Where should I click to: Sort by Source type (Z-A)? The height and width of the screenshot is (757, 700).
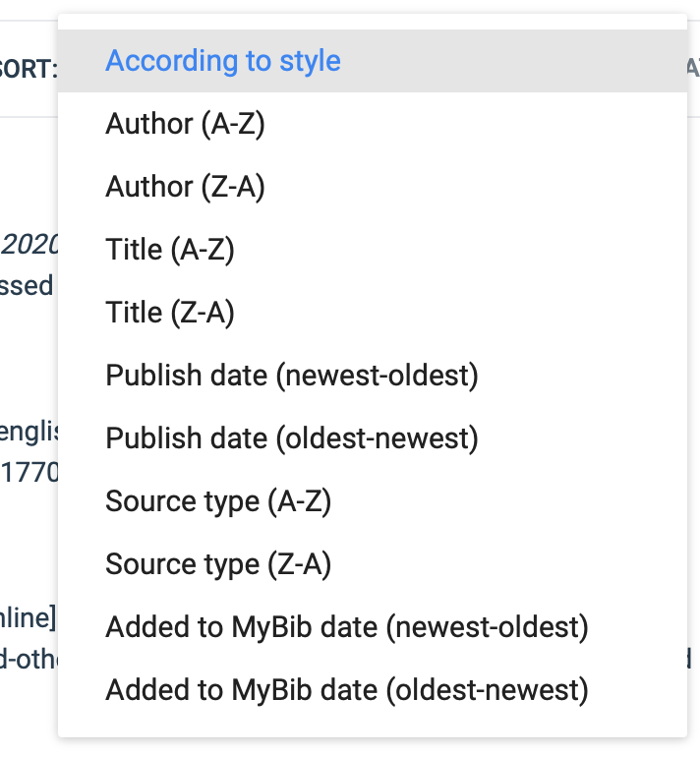218,564
